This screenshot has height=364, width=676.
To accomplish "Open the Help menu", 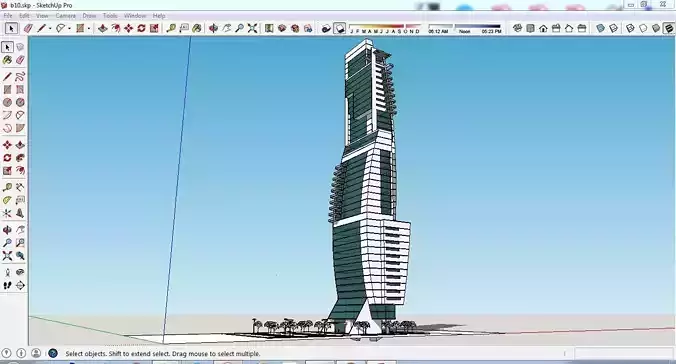I will pos(159,16).
